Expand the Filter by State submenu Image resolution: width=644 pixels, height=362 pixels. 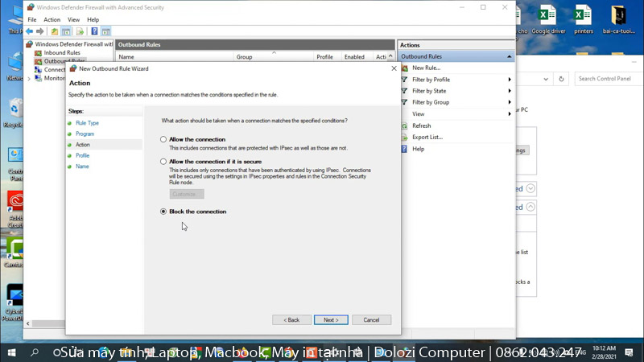click(x=429, y=91)
